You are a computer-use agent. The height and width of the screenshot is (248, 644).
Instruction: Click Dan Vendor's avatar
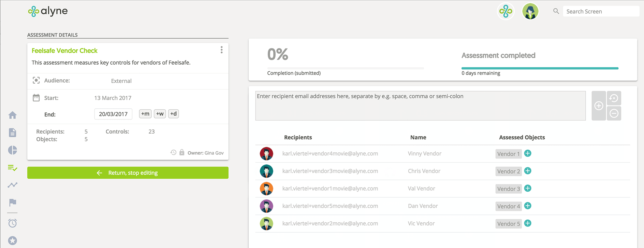click(x=266, y=206)
